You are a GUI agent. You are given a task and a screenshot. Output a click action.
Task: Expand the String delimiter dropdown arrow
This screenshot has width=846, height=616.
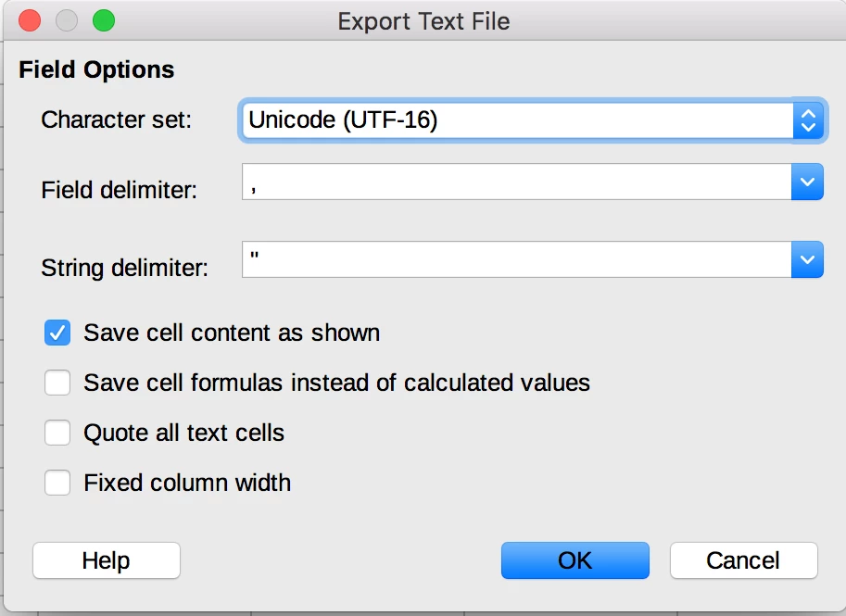coord(808,260)
